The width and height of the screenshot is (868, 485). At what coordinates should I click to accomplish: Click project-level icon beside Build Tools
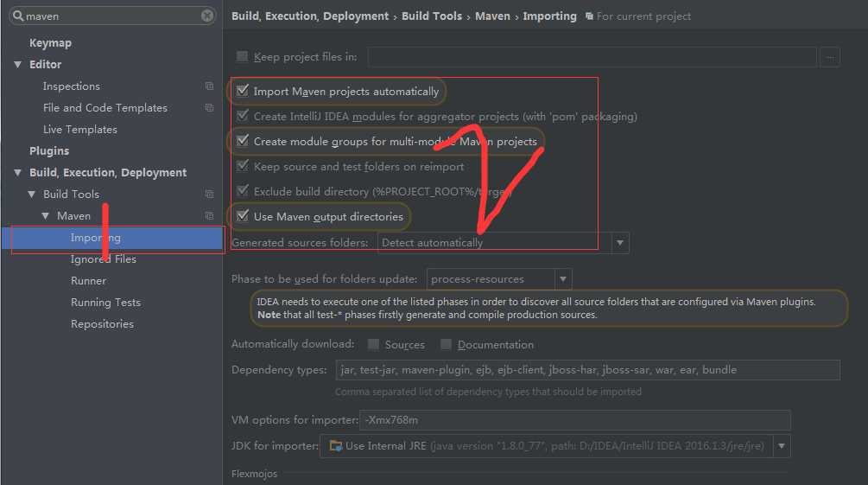pyautogui.click(x=209, y=194)
